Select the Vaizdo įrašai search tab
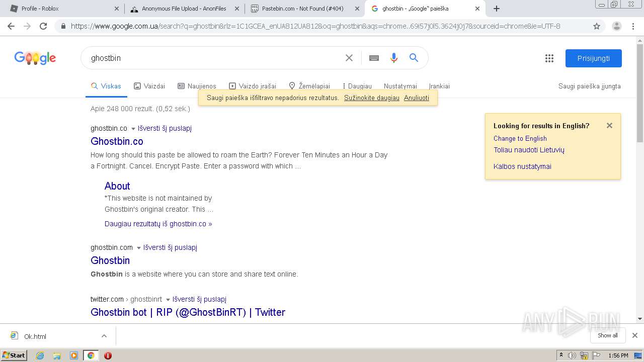Screen dimensions: 644x362 [253, 86]
